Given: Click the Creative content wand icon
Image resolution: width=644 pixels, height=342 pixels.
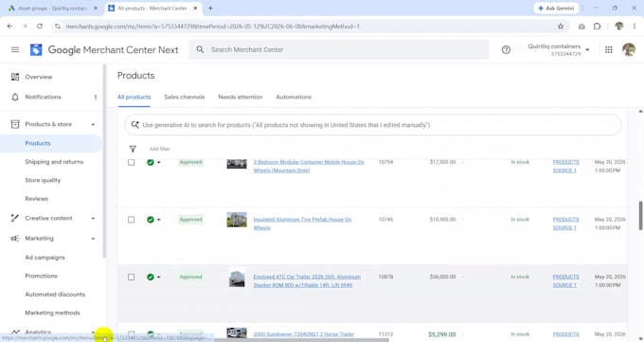Looking at the screenshot, I should click(x=15, y=218).
